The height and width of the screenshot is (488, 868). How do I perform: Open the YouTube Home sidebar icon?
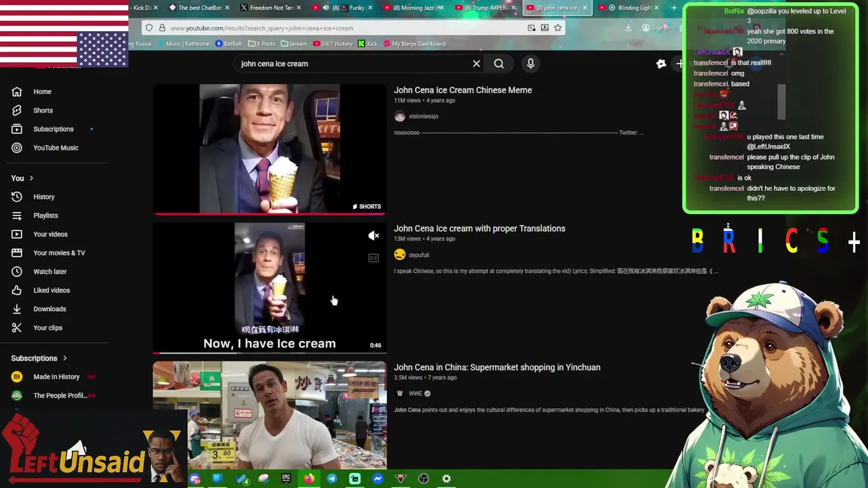click(x=17, y=91)
